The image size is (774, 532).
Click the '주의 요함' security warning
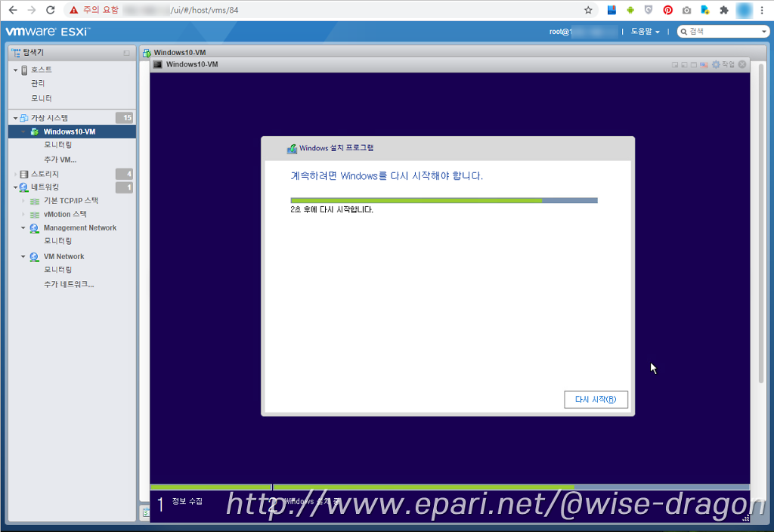pos(94,10)
